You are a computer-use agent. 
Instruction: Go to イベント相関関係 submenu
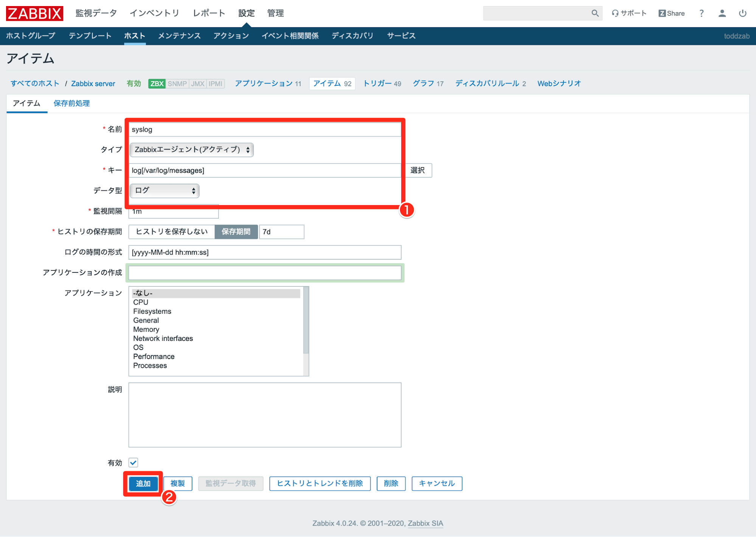pyautogui.click(x=290, y=36)
